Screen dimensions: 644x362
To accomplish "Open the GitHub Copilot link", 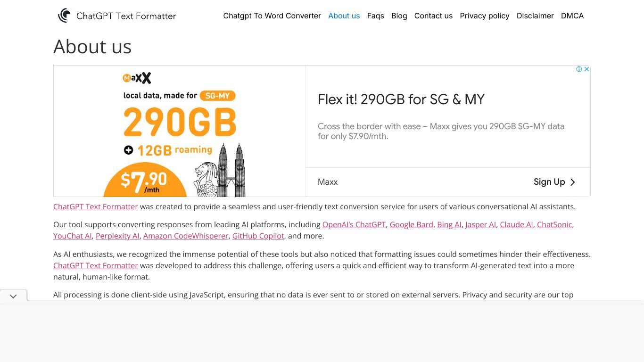I will point(258,236).
